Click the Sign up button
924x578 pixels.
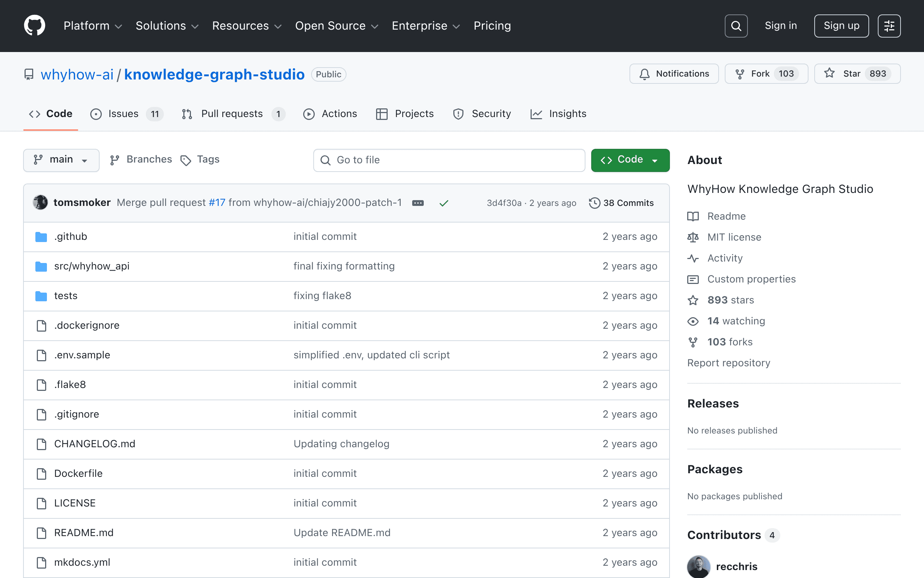841,26
